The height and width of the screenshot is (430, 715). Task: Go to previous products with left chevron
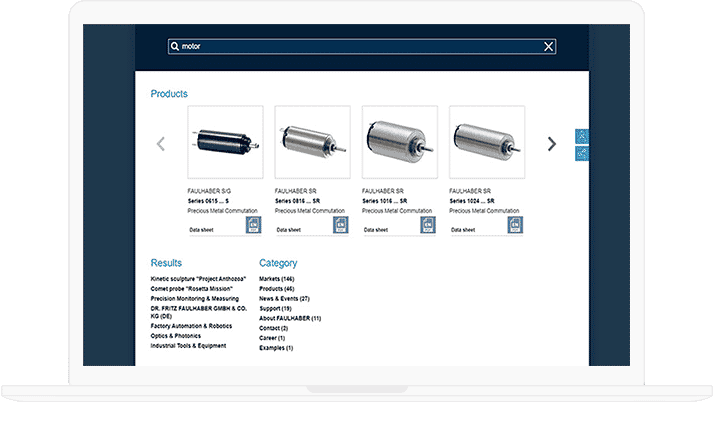point(161,144)
